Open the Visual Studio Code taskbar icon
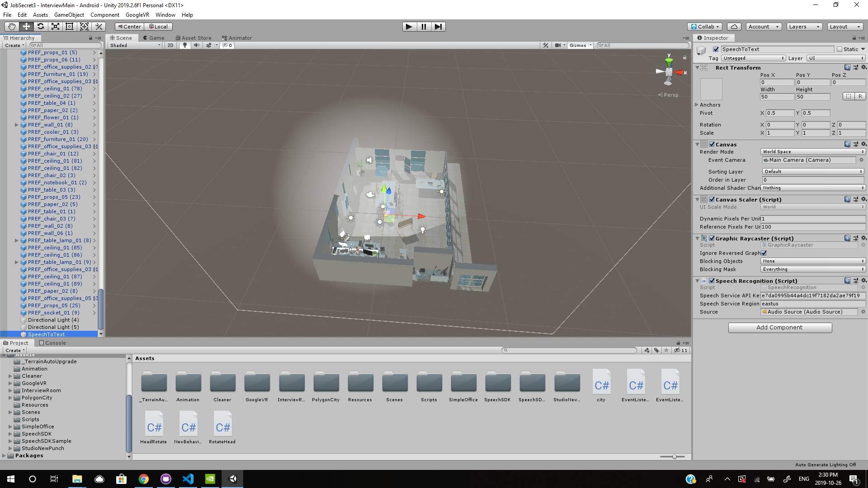 (188, 479)
